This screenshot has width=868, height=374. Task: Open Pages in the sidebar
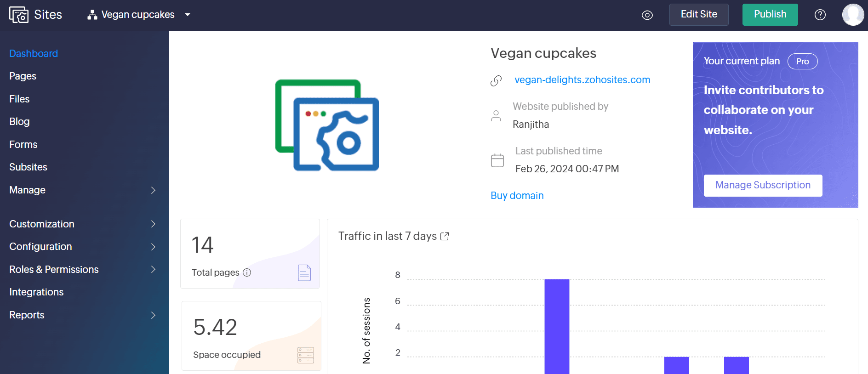[x=23, y=76]
